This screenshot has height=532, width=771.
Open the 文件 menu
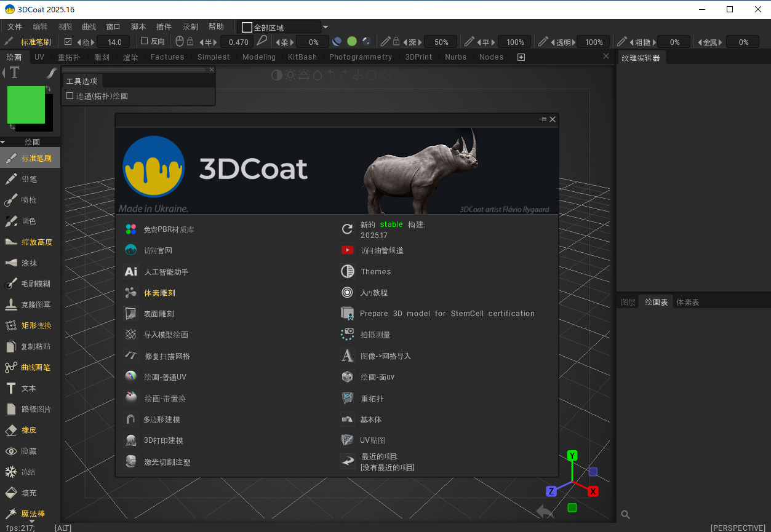pos(14,27)
